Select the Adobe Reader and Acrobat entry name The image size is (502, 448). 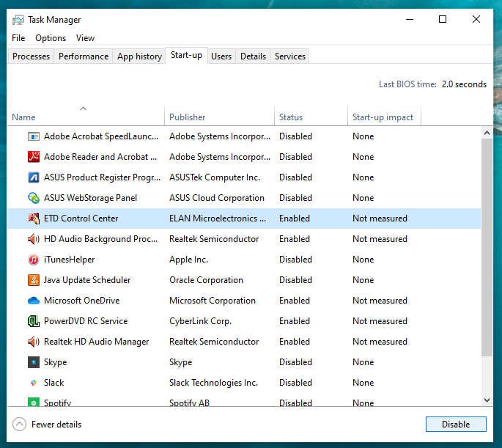(100, 157)
